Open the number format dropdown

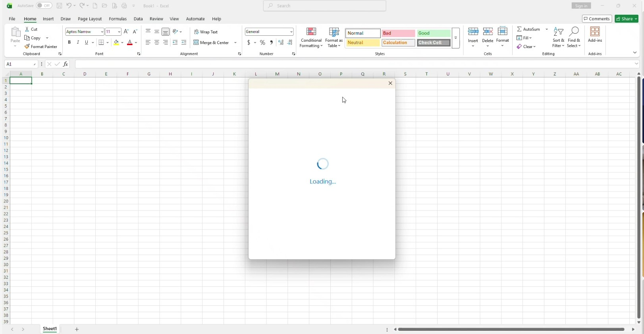tap(291, 32)
